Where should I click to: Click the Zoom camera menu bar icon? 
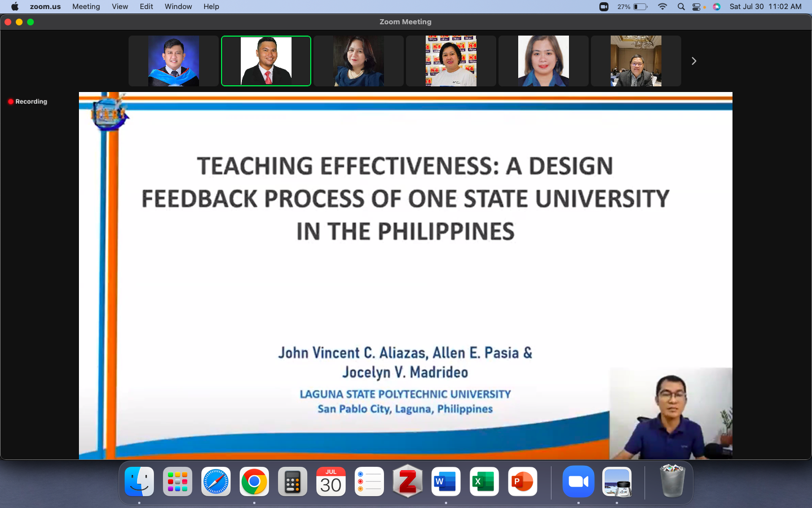[x=603, y=7]
